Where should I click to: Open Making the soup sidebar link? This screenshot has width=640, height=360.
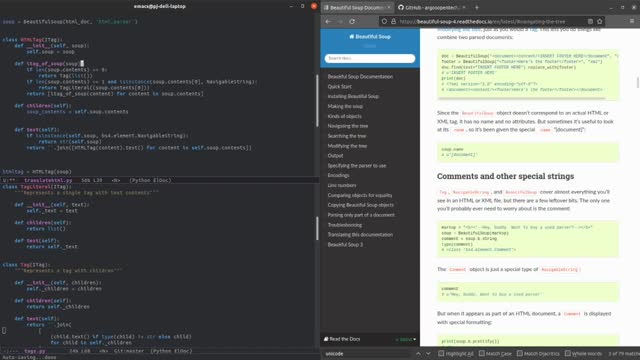[345, 106]
